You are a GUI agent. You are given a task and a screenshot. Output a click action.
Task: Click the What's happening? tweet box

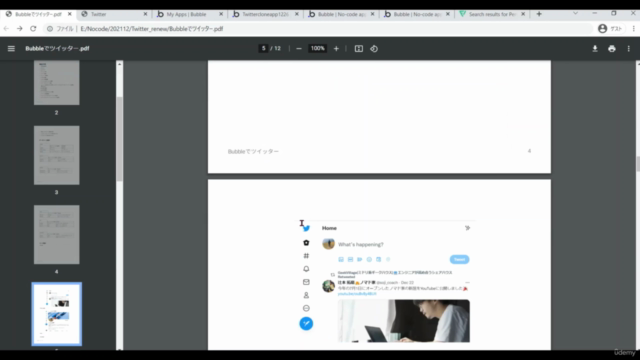click(x=361, y=244)
